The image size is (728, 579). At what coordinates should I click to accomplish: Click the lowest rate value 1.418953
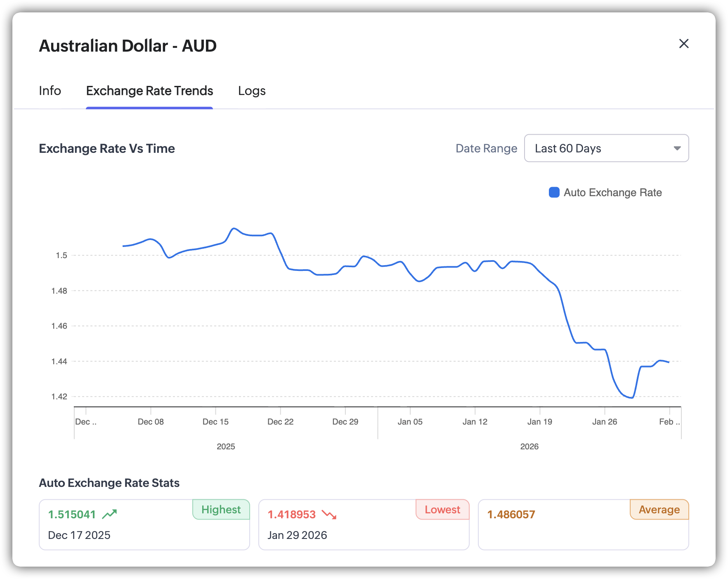291,515
